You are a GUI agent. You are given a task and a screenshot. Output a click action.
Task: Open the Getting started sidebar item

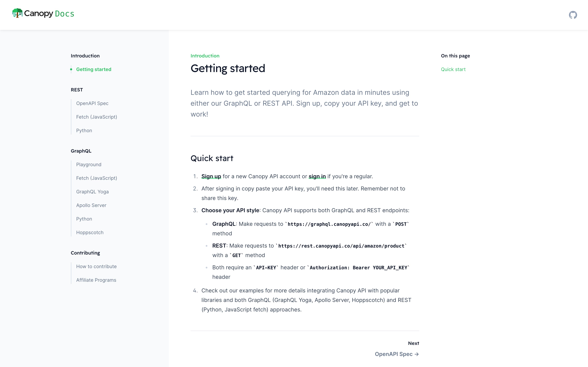tap(94, 69)
